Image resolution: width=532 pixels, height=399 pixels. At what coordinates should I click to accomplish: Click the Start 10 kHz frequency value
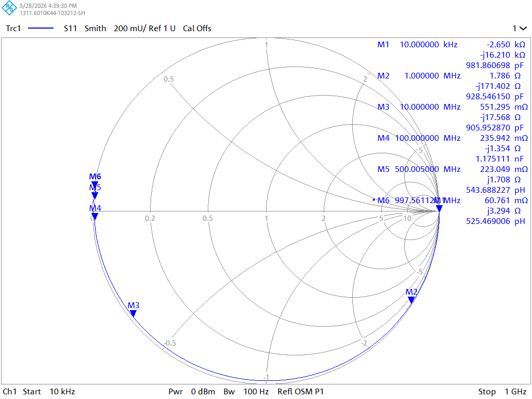(49, 392)
